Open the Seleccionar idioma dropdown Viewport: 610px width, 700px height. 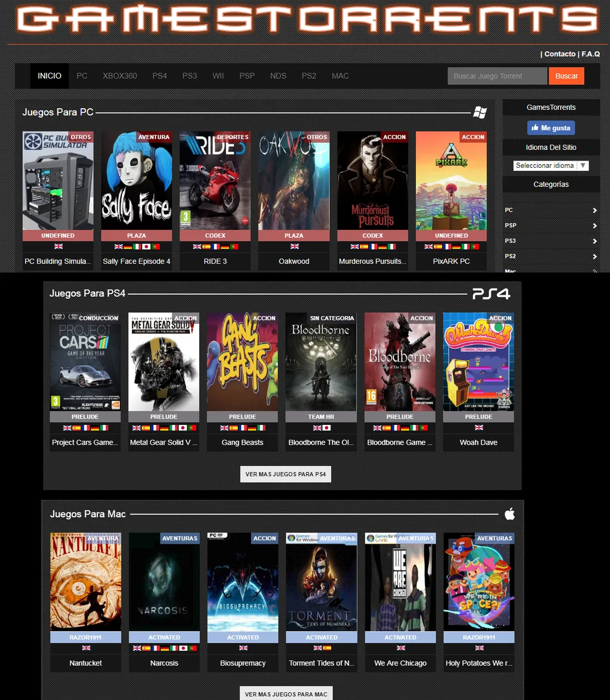coord(551,166)
